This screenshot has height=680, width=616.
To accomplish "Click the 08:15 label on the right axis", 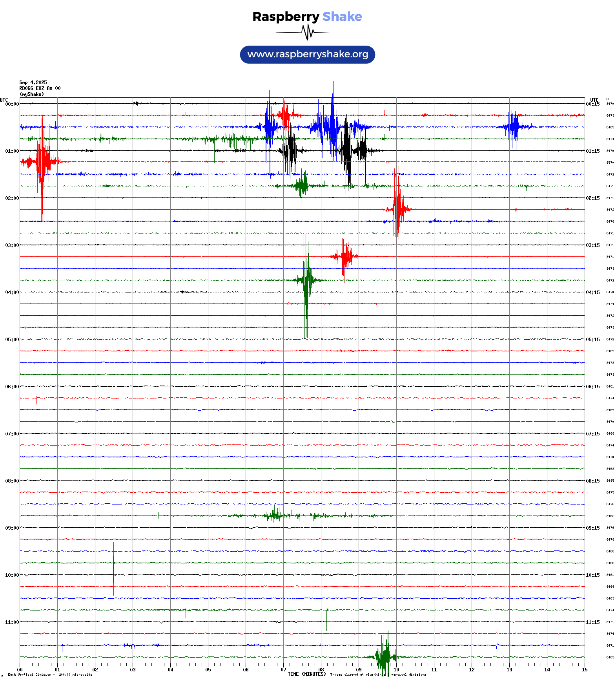I will coord(592,481).
